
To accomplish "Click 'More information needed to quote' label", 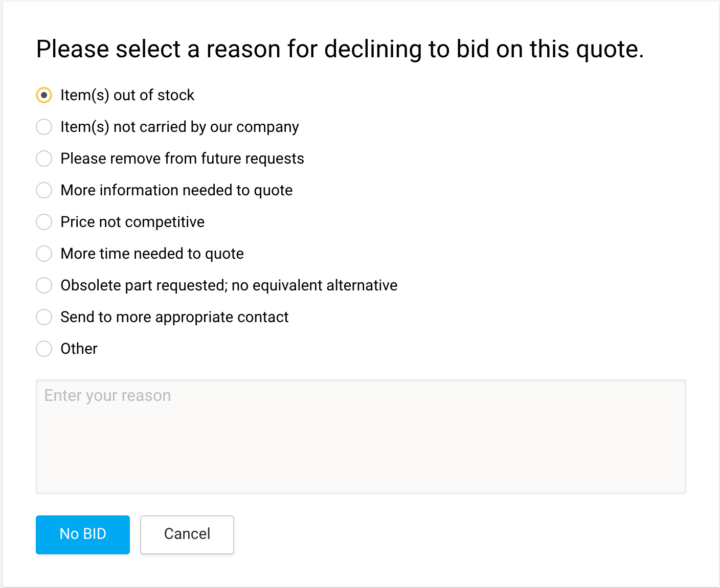I will coord(176,190).
